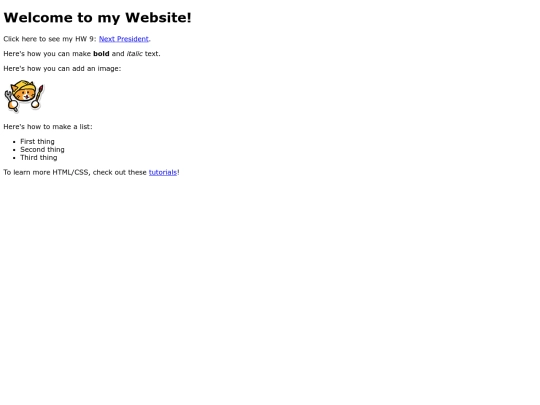
Task: Click the text Click here to see my HW 9
Action: pos(50,39)
